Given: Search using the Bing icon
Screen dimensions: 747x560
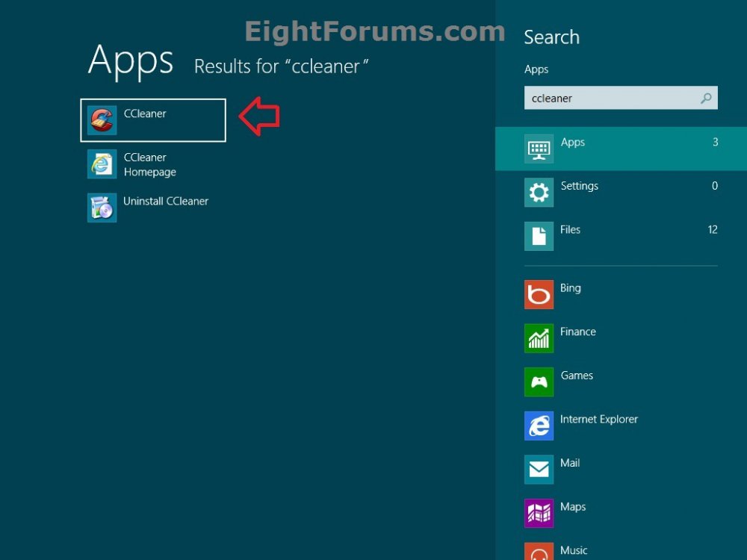Looking at the screenshot, I should tap(539, 294).
